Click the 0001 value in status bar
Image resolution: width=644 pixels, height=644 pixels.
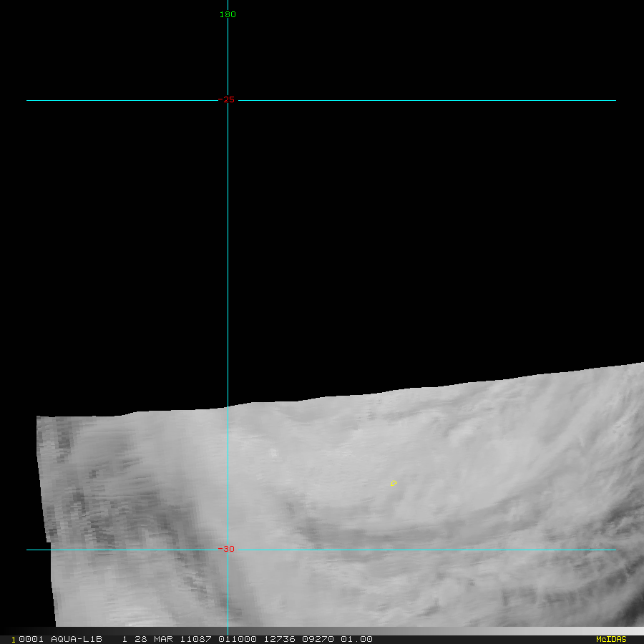[31, 639]
